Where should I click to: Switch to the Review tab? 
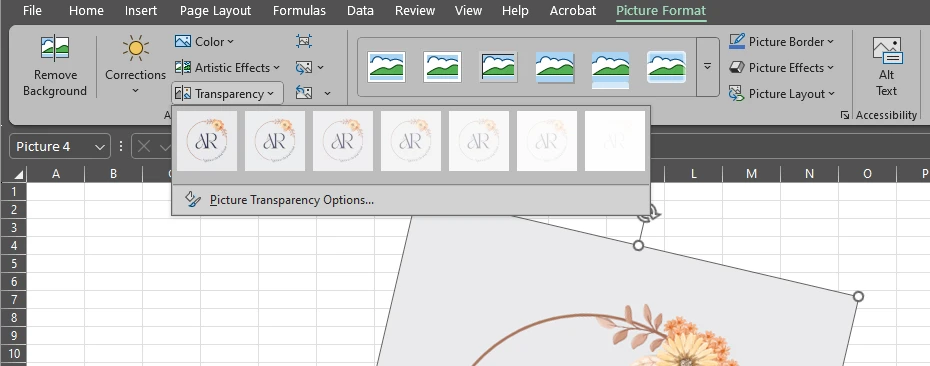coord(415,11)
